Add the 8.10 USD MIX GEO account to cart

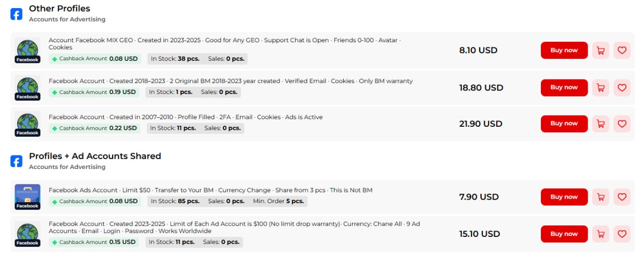pyautogui.click(x=600, y=50)
